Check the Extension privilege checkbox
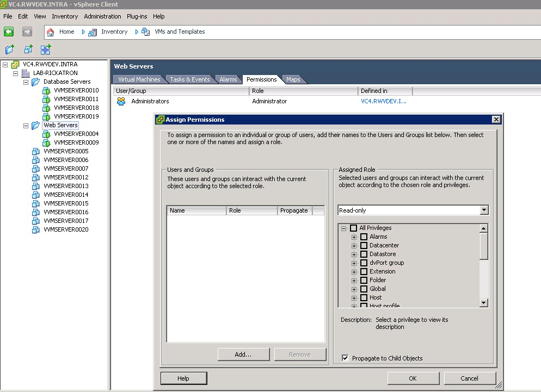The height and width of the screenshot is (392, 541). coord(364,271)
